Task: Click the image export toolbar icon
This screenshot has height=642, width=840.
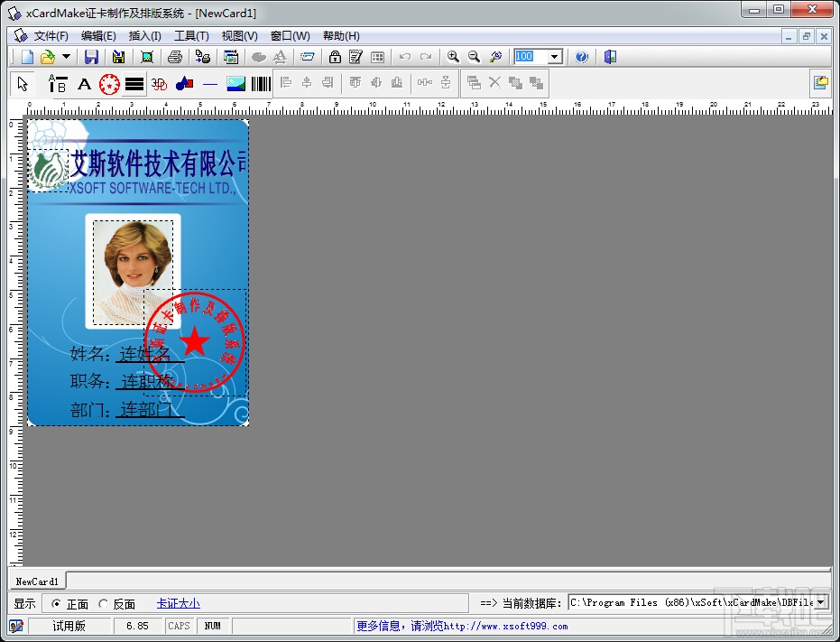Action: (146, 57)
